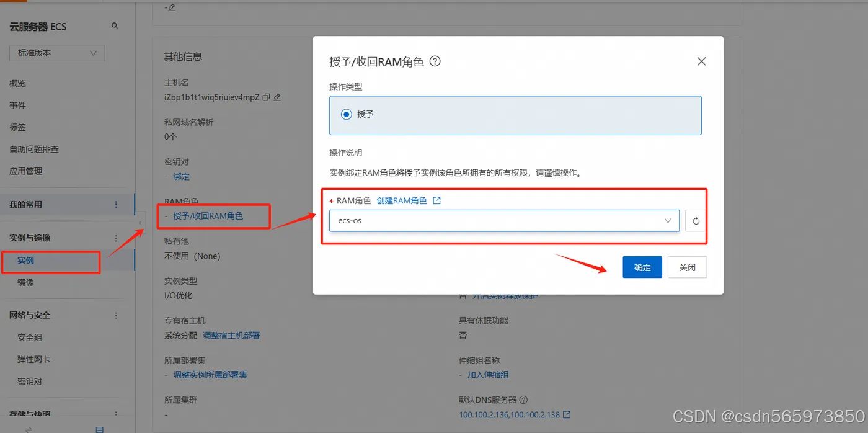Click the edit pencil next to the hostname

[x=277, y=97]
